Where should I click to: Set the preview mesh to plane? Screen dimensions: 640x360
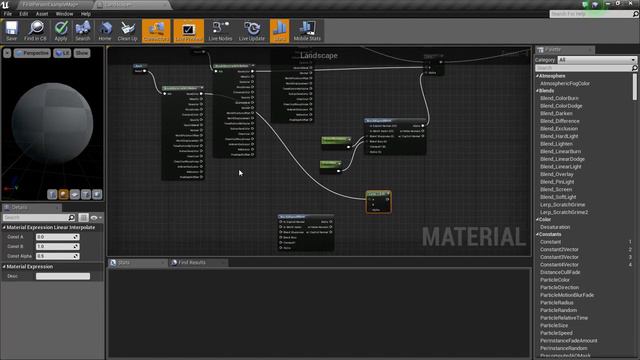74,194
